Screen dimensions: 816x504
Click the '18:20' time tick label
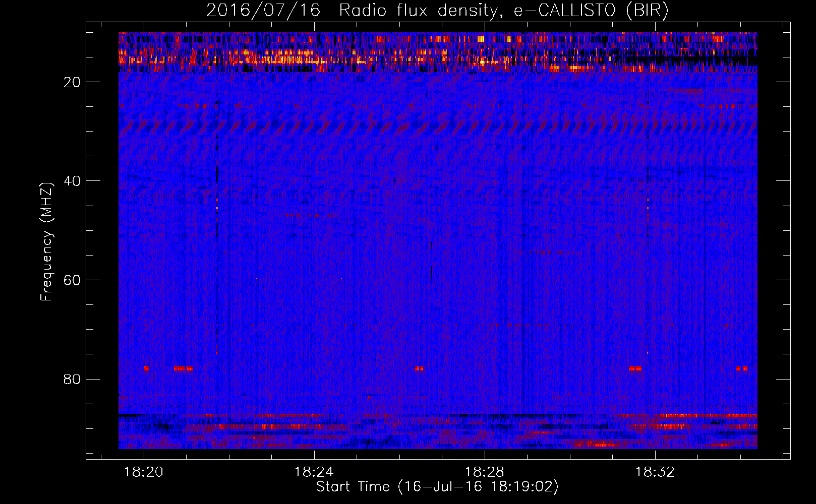click(x=144, y=472)
